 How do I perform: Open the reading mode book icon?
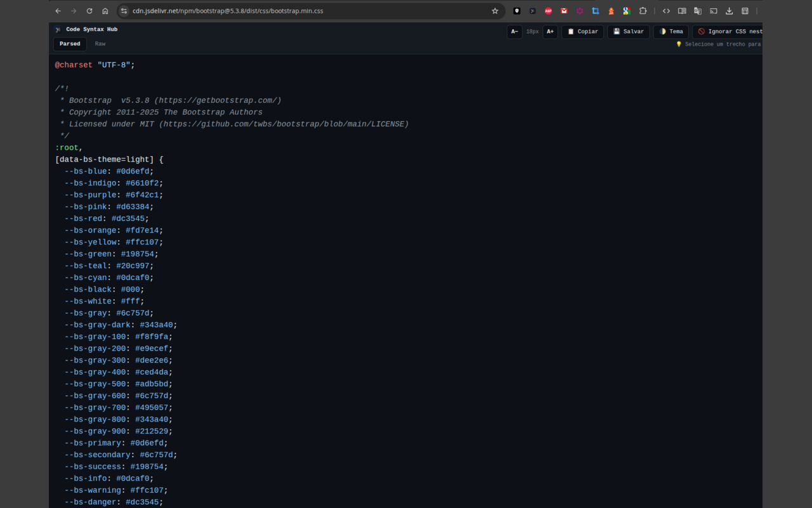point(682,11)
